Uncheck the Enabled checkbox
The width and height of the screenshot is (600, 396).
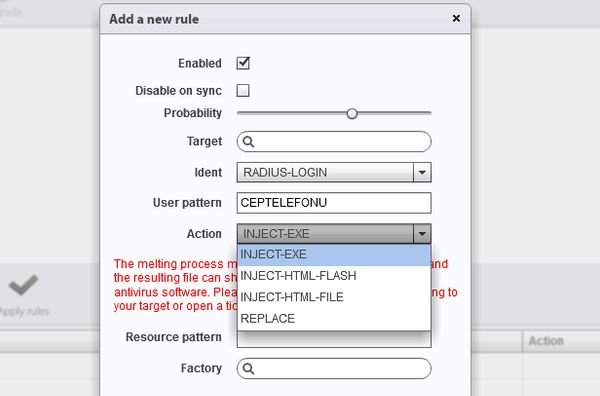(243, 63)
